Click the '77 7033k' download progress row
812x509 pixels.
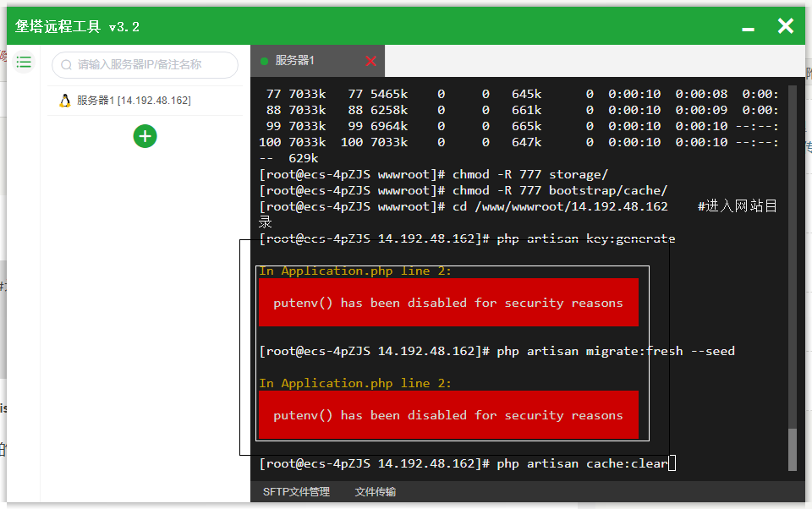[522, 94]
